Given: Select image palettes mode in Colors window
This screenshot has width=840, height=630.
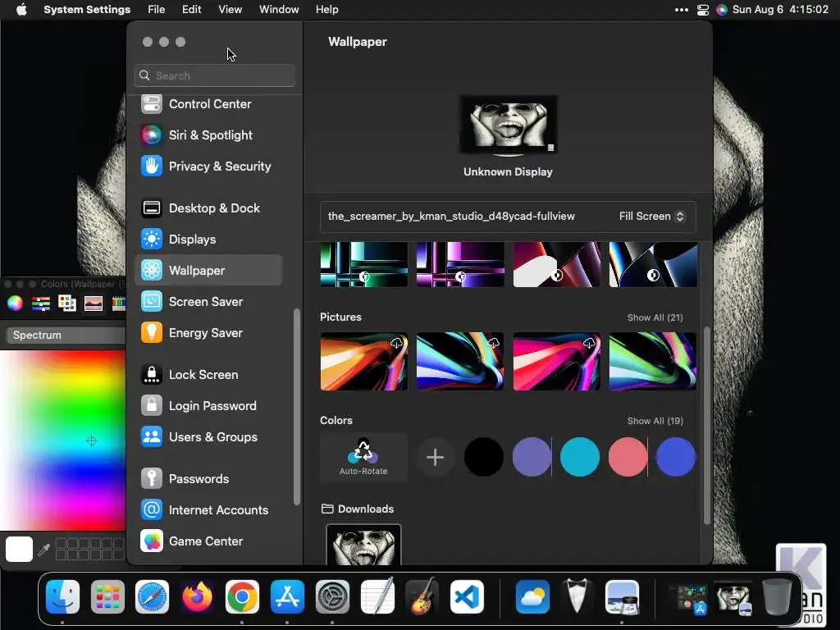Looking at the screenshot, I should click(94, 304).
